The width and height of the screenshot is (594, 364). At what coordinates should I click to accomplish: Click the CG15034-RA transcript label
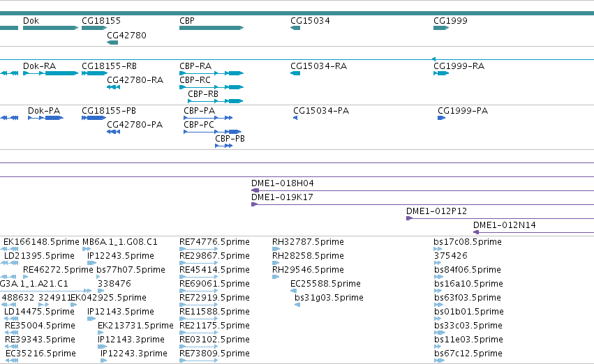[x=318, y=66]
